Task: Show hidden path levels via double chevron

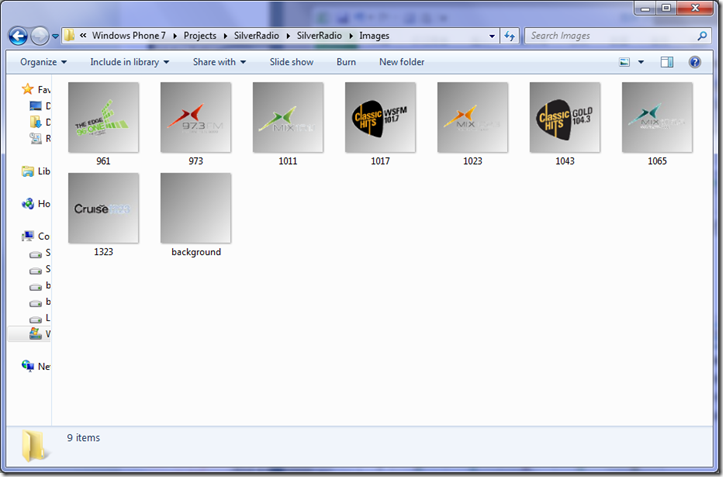Action: coord(83,36)
